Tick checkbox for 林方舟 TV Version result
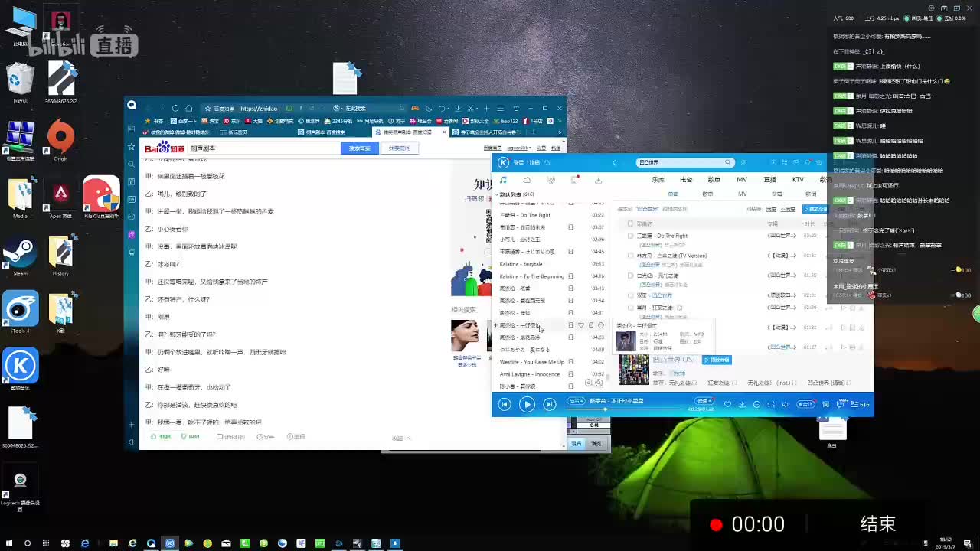This screenshot has width=980, height=551. coord(630,256)
